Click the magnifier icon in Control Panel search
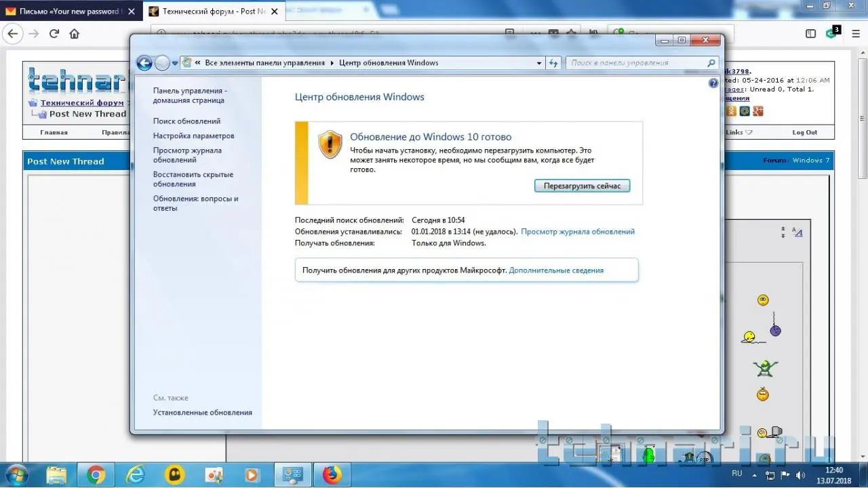 [x=711, y=63]
